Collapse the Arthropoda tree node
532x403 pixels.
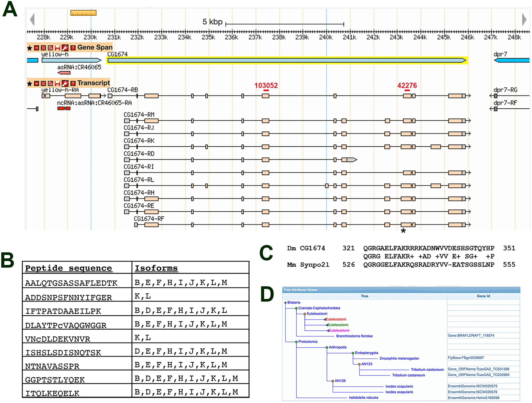coord(327,348)
